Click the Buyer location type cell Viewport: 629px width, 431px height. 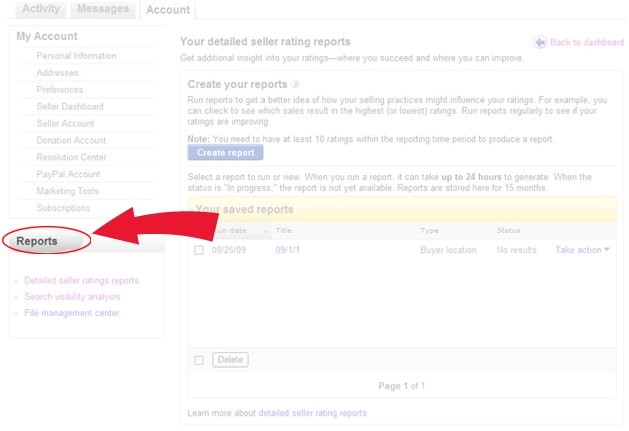coord(448,250)
